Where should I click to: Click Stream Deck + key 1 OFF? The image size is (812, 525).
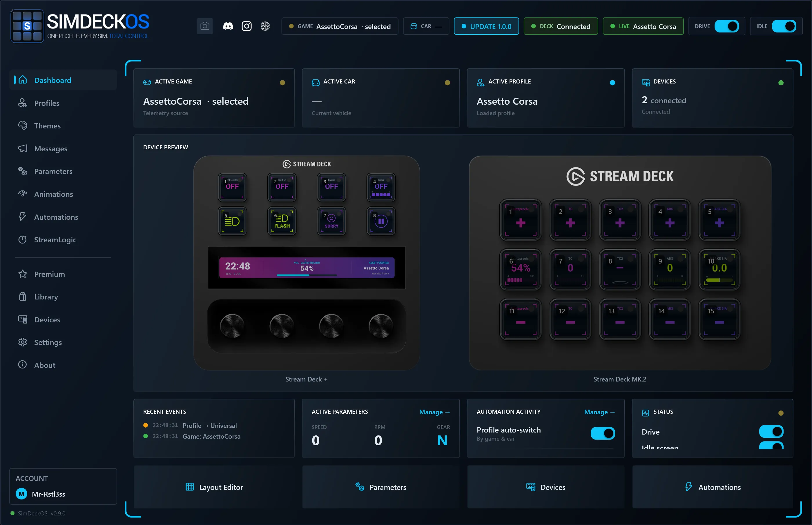[232, 187]
